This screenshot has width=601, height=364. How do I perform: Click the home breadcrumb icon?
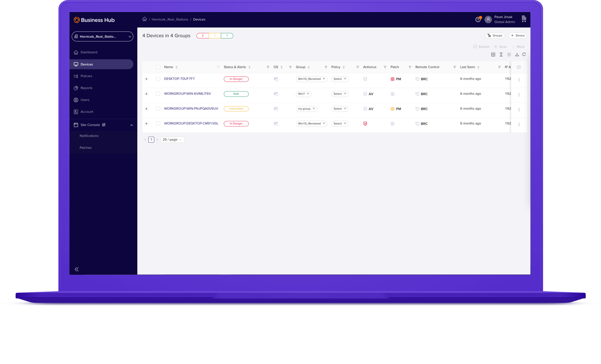(144, 19)
